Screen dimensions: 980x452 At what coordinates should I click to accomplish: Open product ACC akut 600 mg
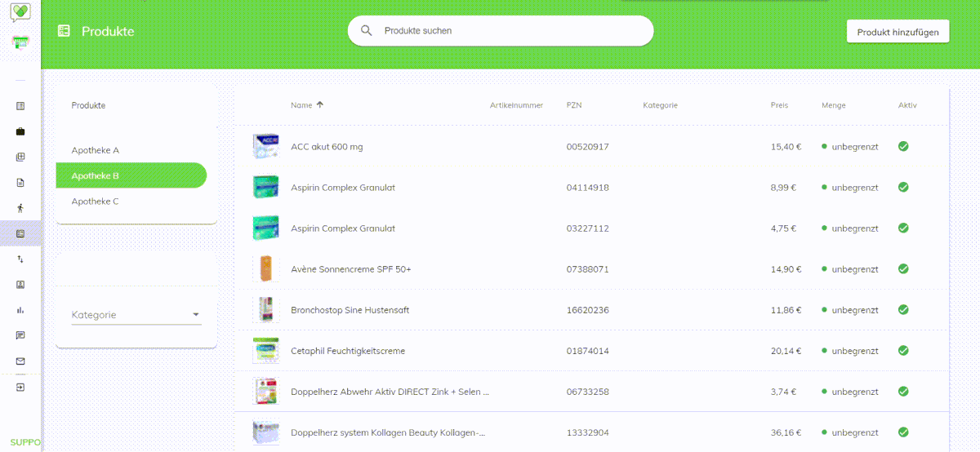point(327,147)
